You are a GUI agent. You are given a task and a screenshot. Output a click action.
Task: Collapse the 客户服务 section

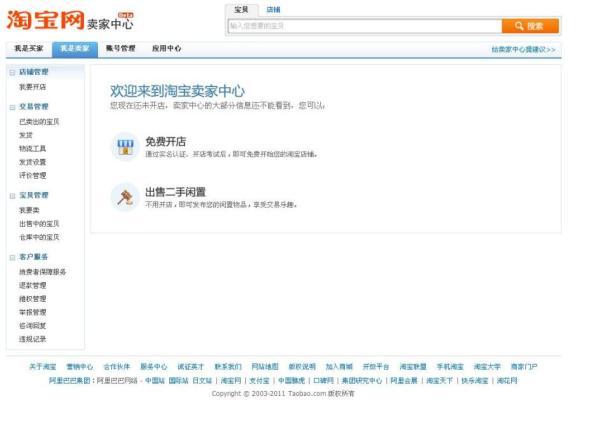point(12,257)
